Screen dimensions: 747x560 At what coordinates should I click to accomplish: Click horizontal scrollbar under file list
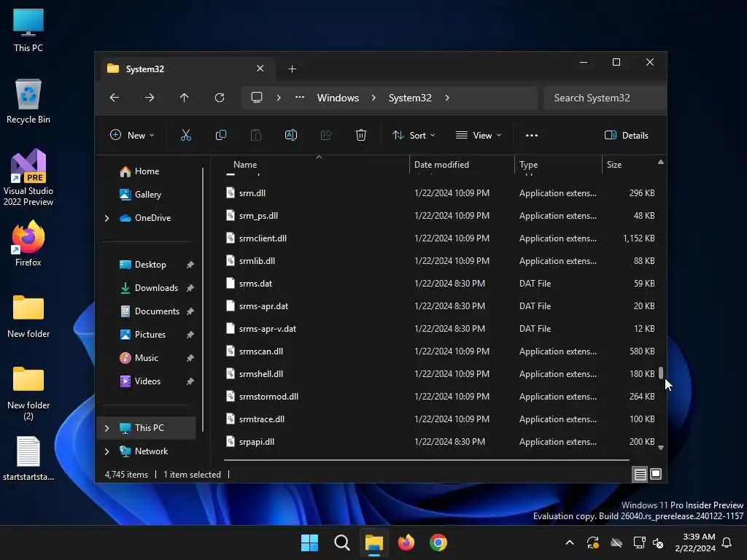tap(426, 460)
